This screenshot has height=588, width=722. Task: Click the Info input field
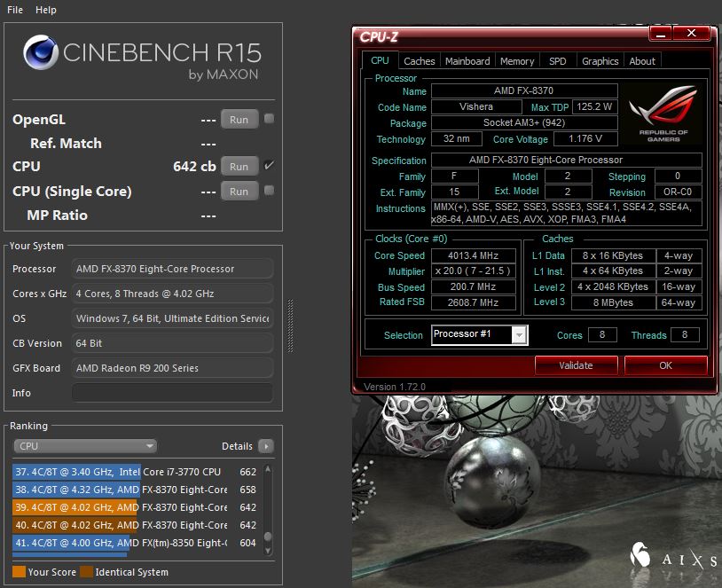(172, 393)
